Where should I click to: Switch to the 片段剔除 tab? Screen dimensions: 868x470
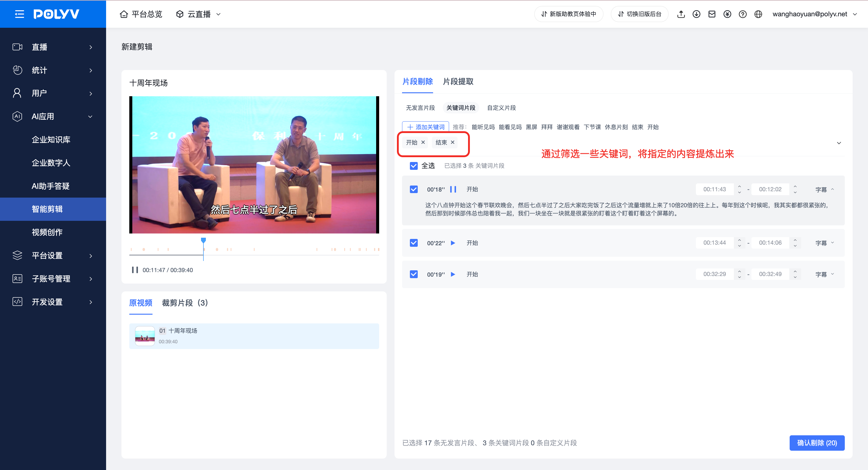click(417, 81)
